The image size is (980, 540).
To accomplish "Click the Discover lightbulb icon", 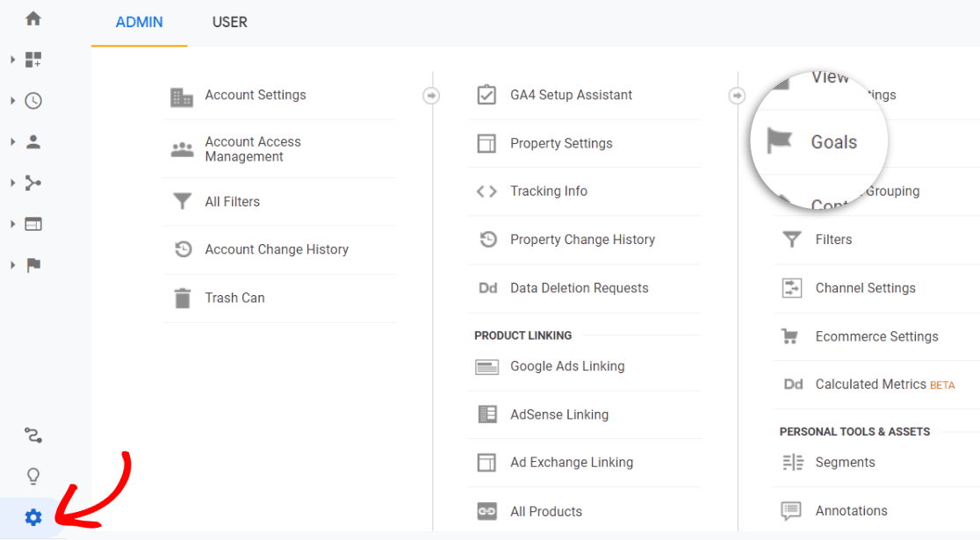I will point(33,477).
